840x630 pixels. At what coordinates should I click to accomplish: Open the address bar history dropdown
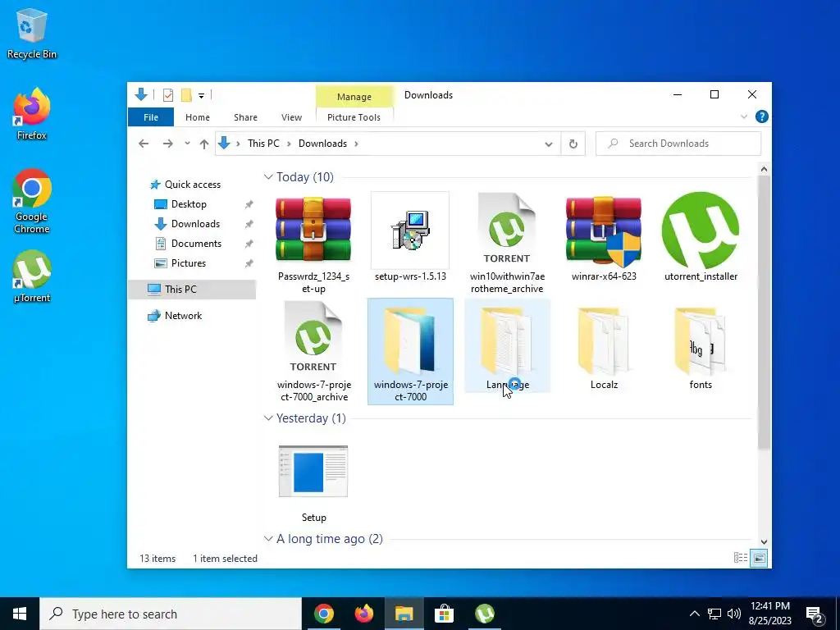coord(549,144)
